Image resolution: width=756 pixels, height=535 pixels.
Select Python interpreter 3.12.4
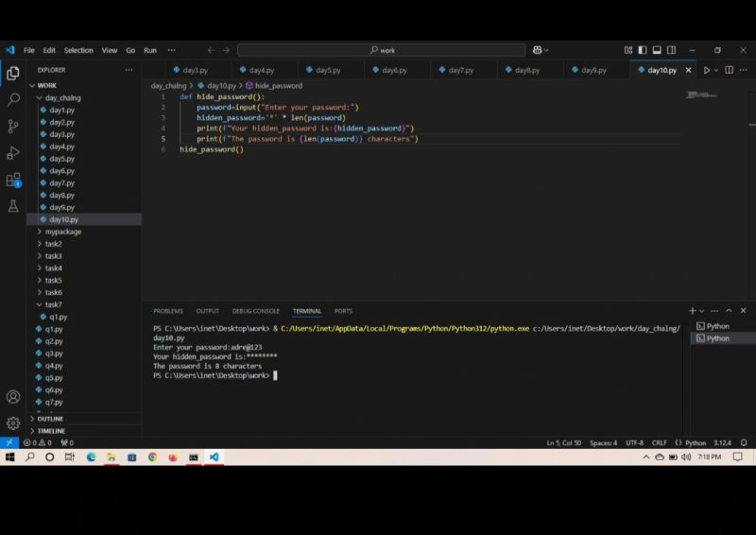tap(722, 442)
